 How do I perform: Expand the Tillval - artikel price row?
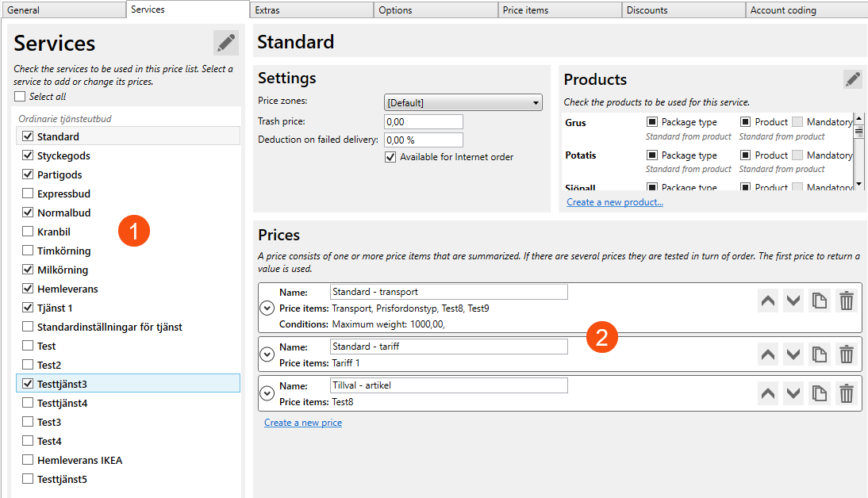click(x=268, y=393)
